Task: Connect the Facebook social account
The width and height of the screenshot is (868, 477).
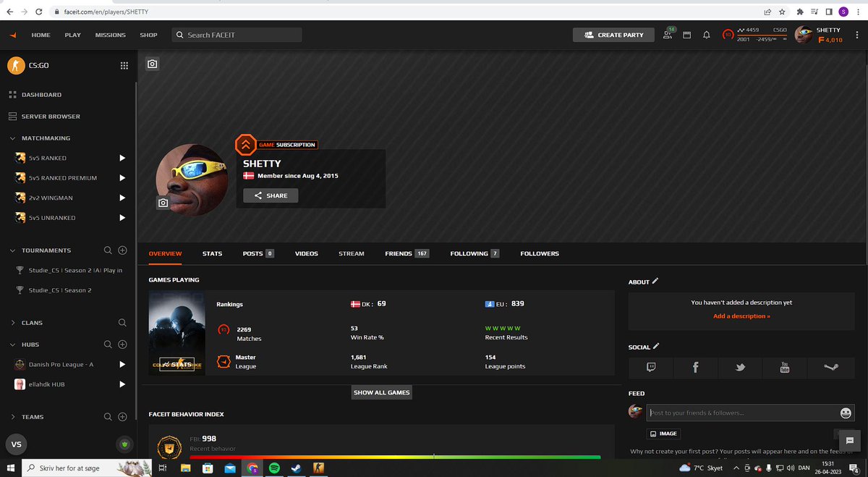Action: pos(695,367)
